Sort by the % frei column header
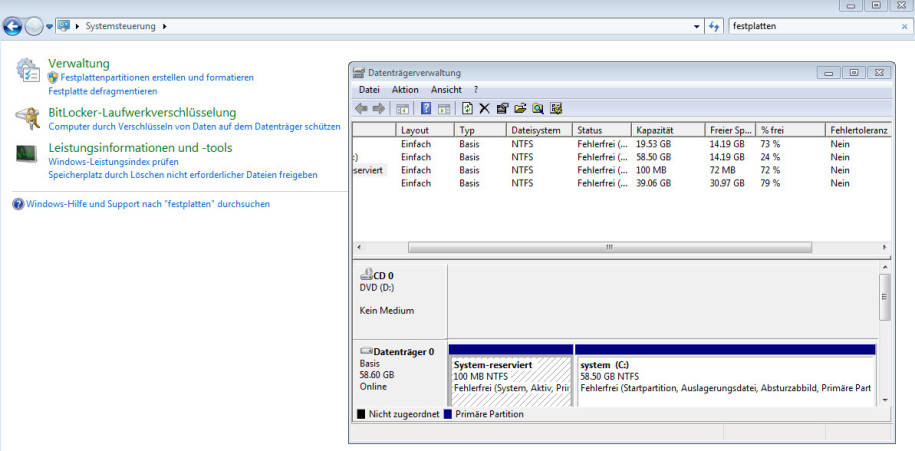The height and width of the screenshot is (451, 915). pyautogui.click(x=790, y=130)
